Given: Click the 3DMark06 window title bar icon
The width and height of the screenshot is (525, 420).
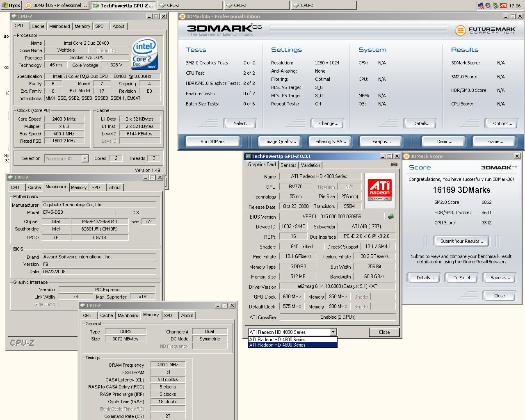Looking at the screenshot, I should 182,16.
